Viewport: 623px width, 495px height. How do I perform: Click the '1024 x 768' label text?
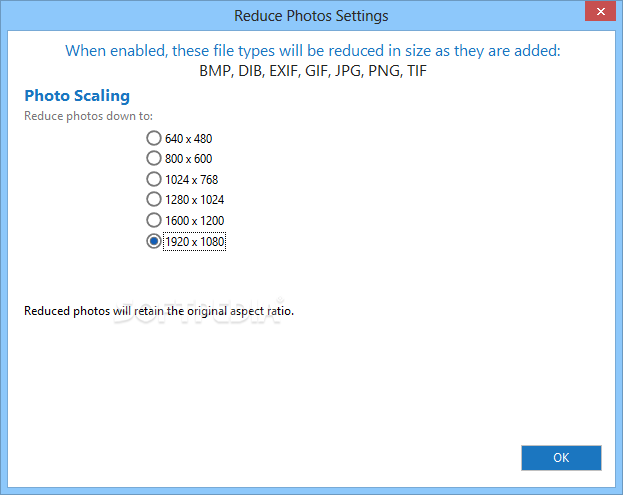click(192, 180)
